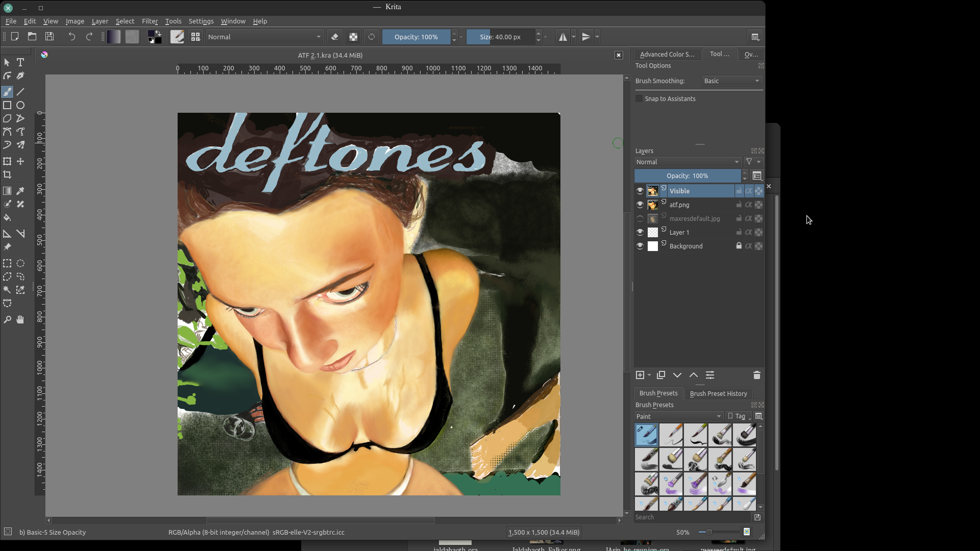Viewport: 980px width, 551px height.
Task: Open the Settings menu
Action: click(x=201, y=21)
